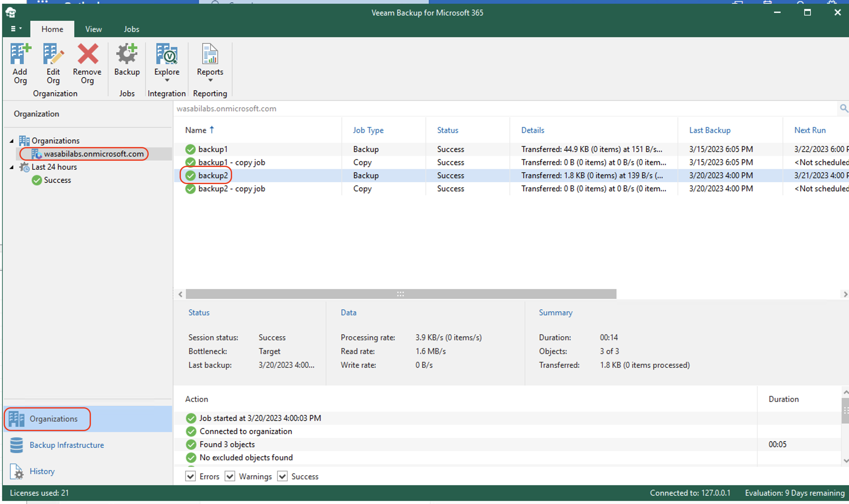Image resolution: width=849 pixels, height=504 pixels.
Task: Click 'Connected to organization' log entry
Action: (246, 431)
